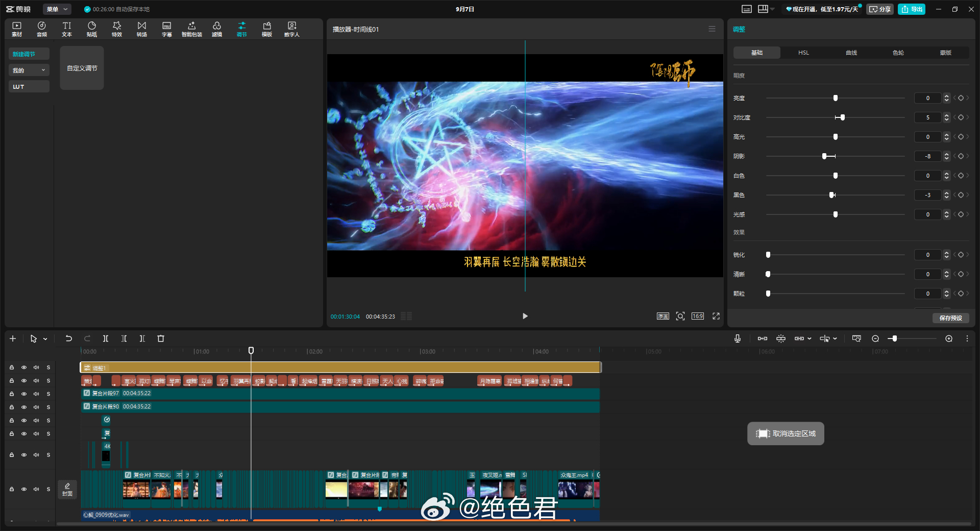980x531 pixels.
Task: Redo the last undone edit
Action: pos(87,339)
